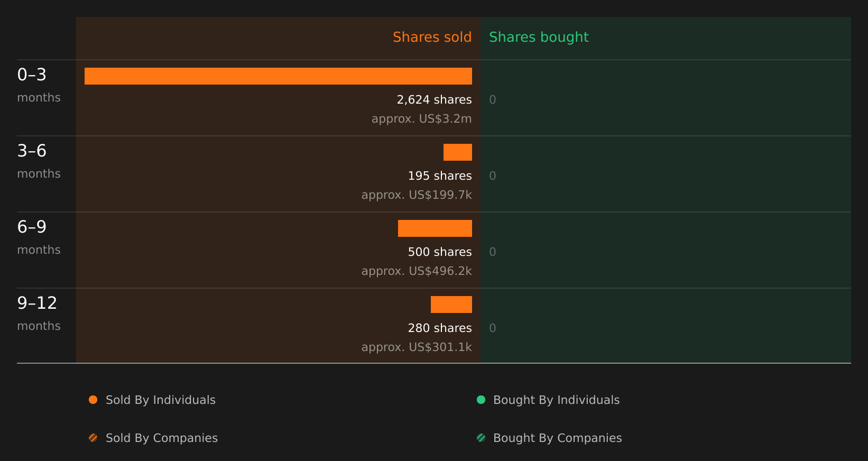This screenshot has height=461, width=868.
Task: Click the 195 shares value
Action: click(x=440, y=176)
